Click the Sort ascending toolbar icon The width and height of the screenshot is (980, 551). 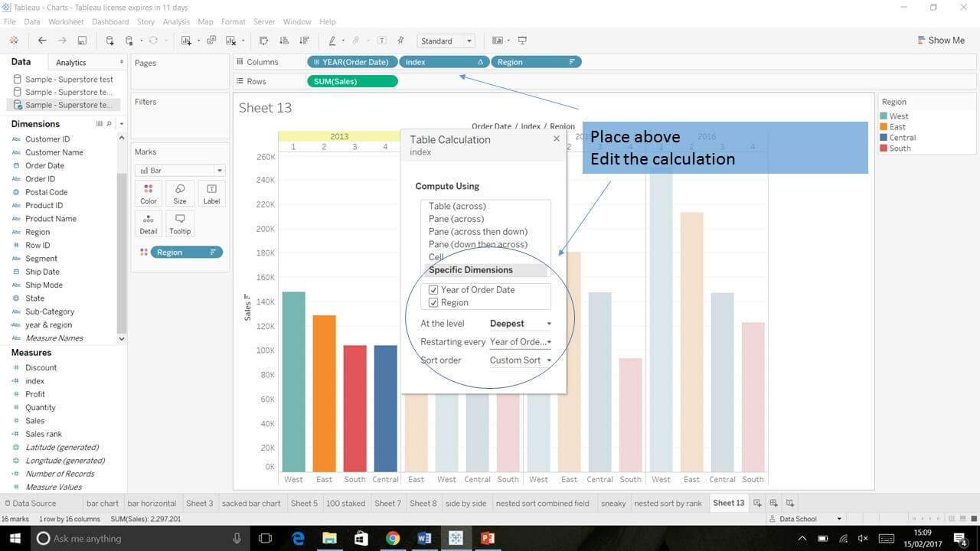tap(284, 41)
